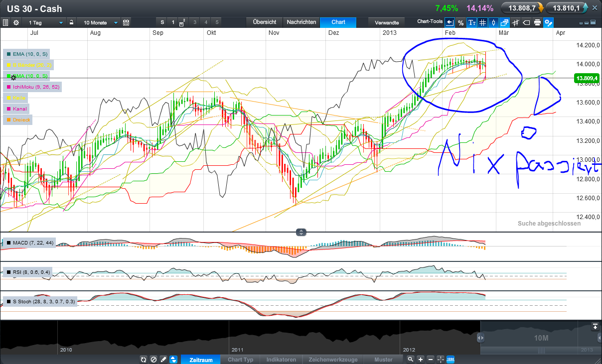Select the pencil draw icon in bottom bar

point(163,360)
